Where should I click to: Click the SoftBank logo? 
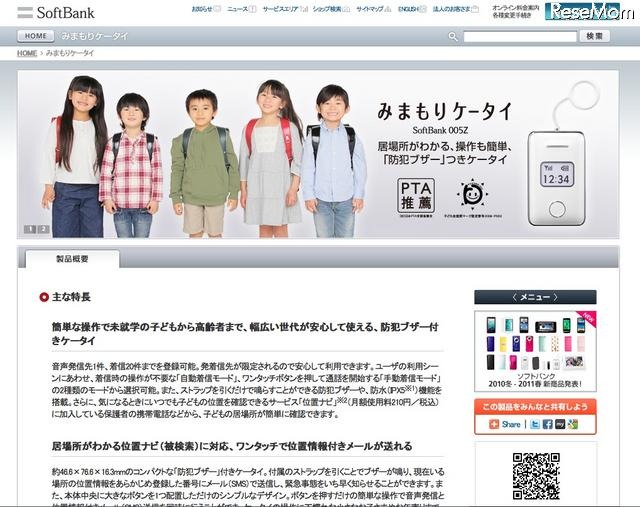click(x=56, y=12)
